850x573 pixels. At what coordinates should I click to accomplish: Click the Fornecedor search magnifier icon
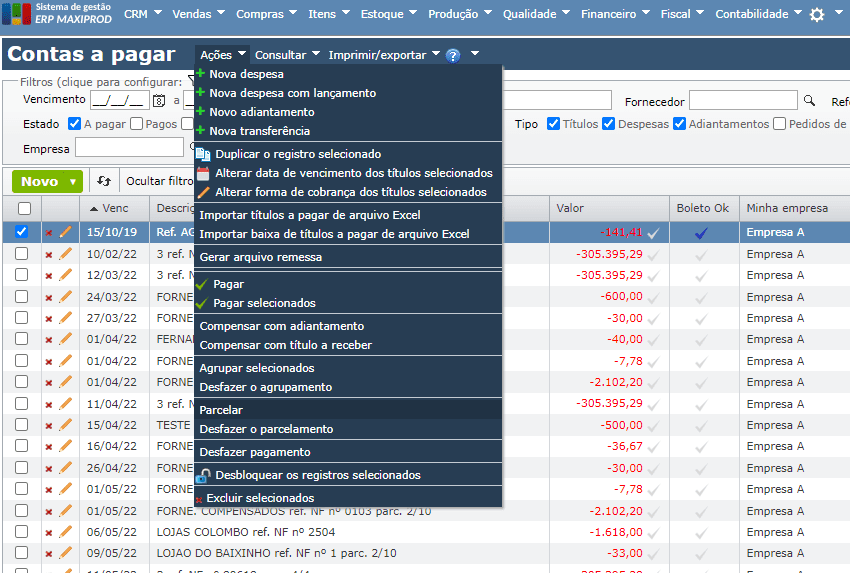pyautogui.click(x=810, y=101)
